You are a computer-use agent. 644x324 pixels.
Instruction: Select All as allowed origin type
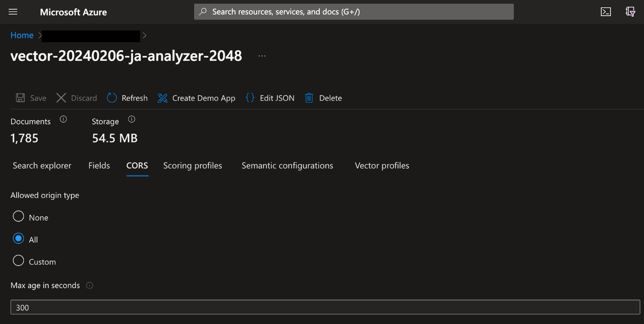click(18, 238)
